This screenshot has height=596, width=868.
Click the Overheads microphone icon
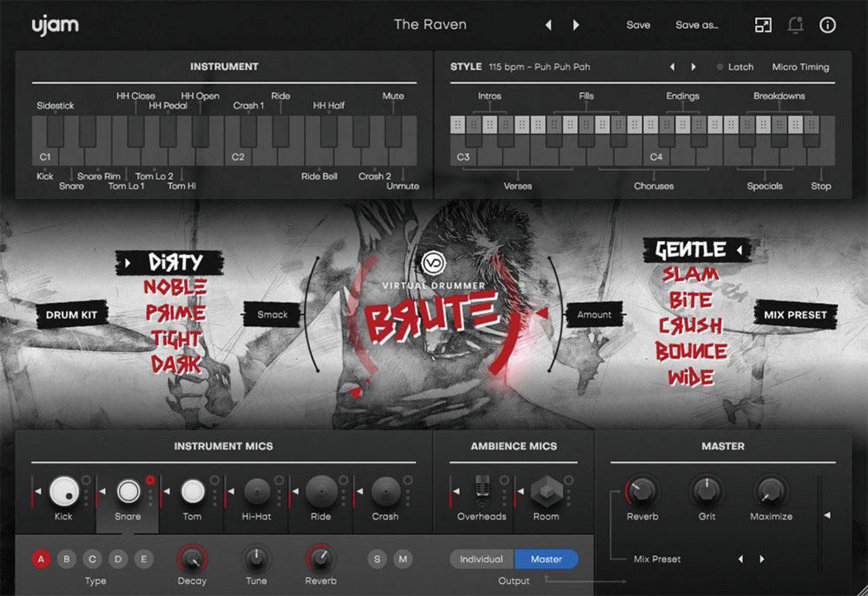click(x=481, y=492)
